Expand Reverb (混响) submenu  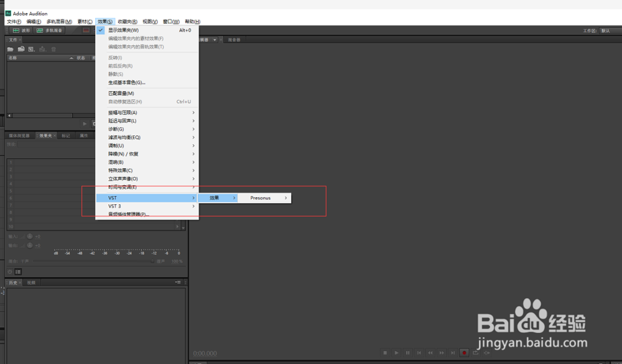click(x=147, y=162)
